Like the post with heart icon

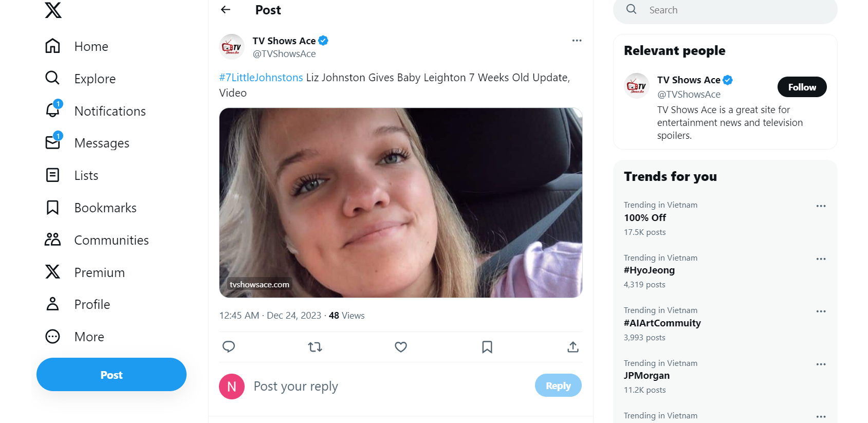(x=401, y=347)
